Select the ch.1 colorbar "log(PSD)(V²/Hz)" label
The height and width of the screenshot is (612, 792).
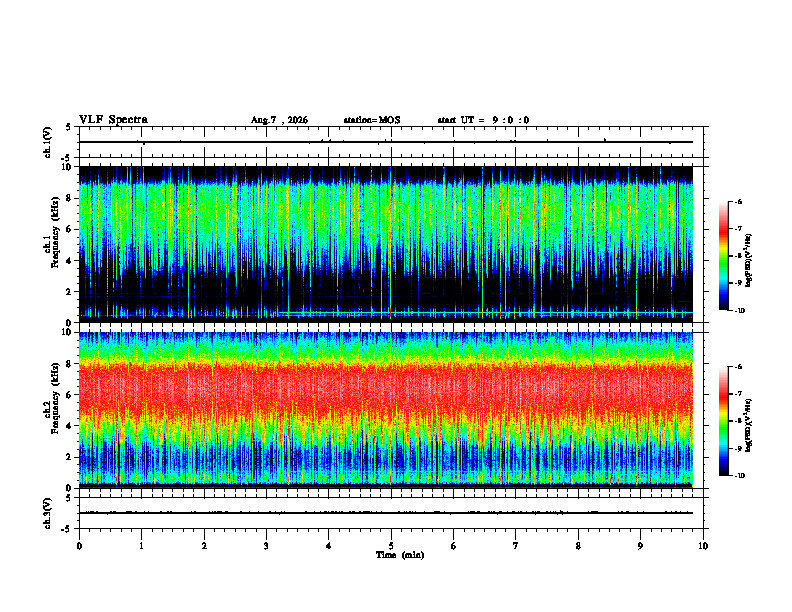tap(749, 261)
